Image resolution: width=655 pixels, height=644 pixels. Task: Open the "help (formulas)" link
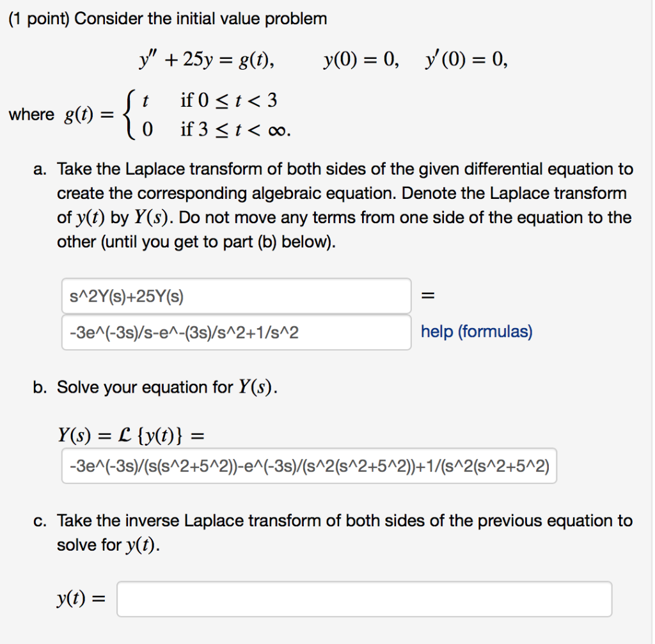pyautogui.click(x=476, y=331)
